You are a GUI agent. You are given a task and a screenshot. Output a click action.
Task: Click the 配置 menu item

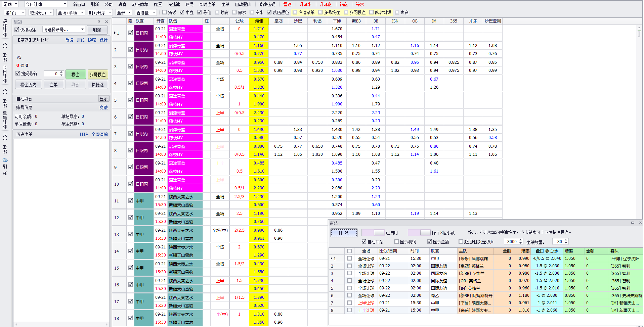tap(158, 4)
